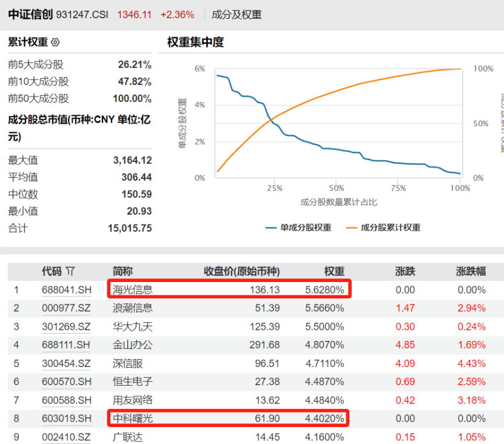The height and width of the screenshot is (444, 504).
Task: Open the 成分及权重 tab
Action: [237, 15]
